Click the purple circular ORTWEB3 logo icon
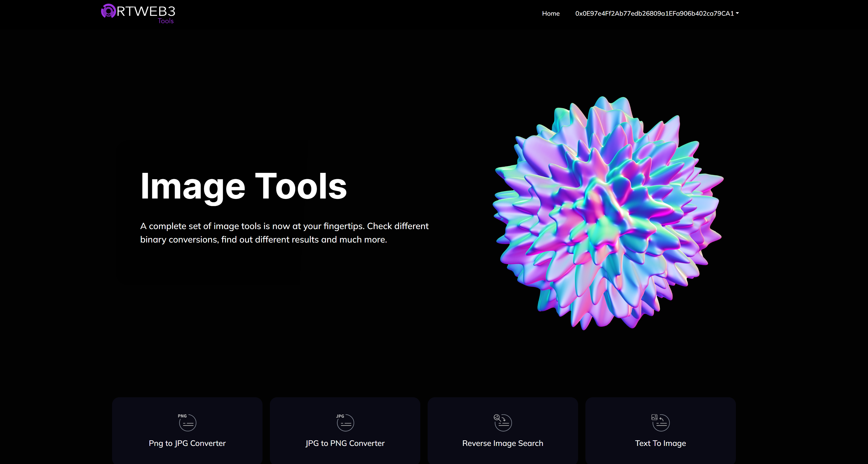The width and height of the screenshot is (868, 464). click(x=108, y=11)
